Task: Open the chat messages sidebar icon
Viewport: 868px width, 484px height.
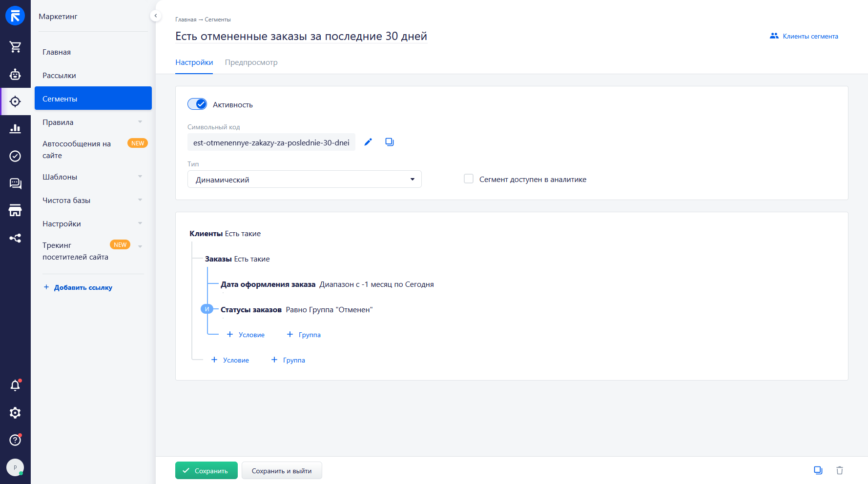Action: pyautogui.click(x=15, y=183)
